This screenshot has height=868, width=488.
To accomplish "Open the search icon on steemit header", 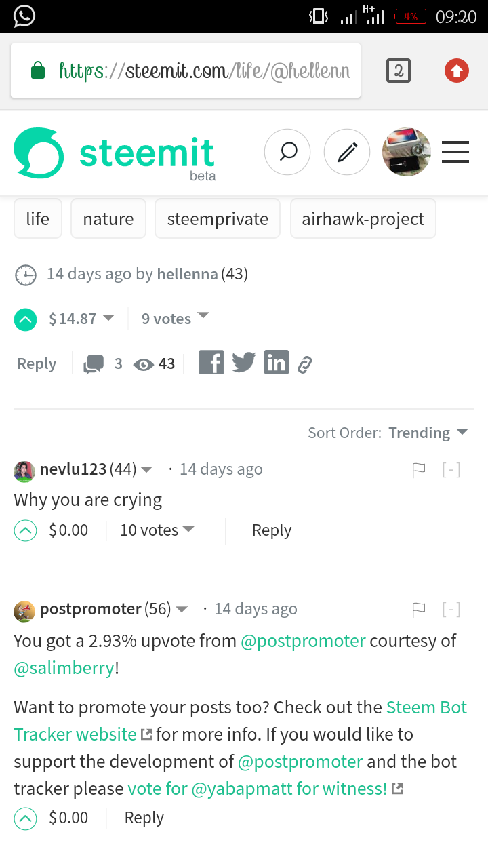I will (287, 152).
